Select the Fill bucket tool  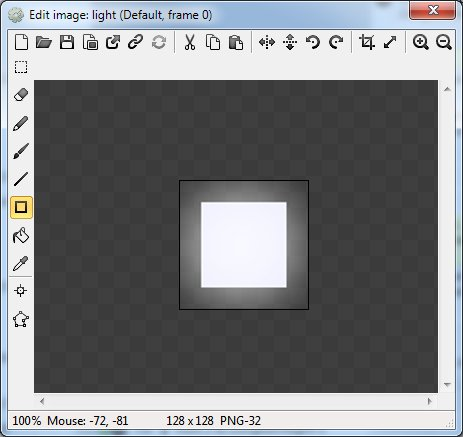pyautogui.click(x=21, y=235)
